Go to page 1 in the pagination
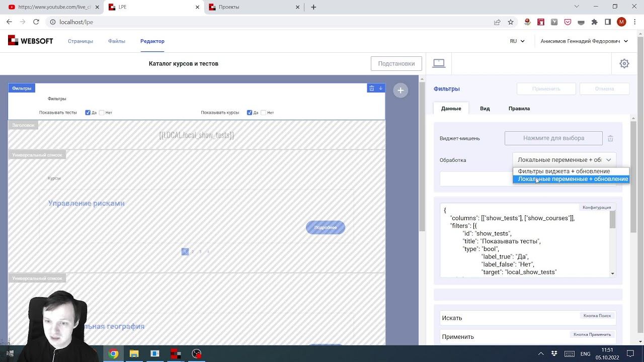Viewport: 644px width, 362px height. click(185, 251)
